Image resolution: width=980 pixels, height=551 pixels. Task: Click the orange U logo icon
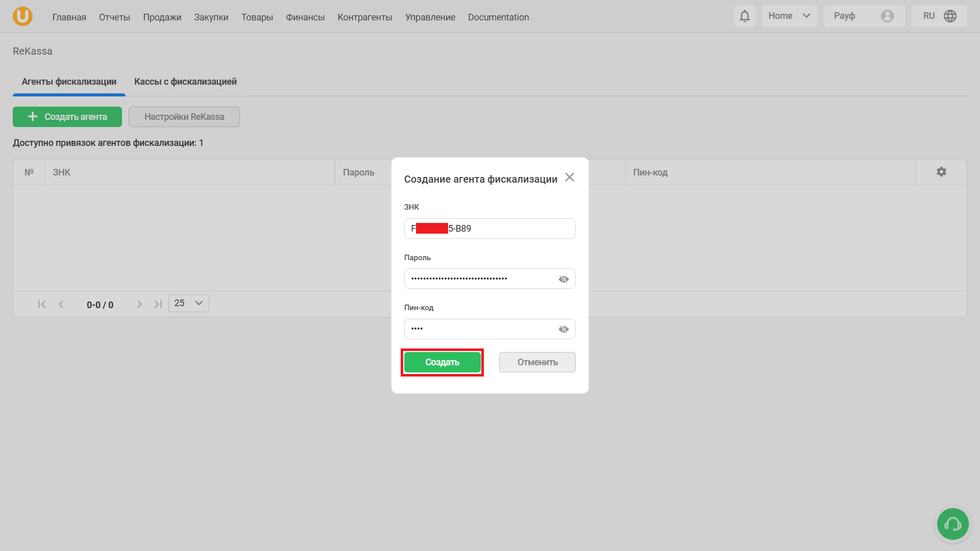[x=22, y=16]
